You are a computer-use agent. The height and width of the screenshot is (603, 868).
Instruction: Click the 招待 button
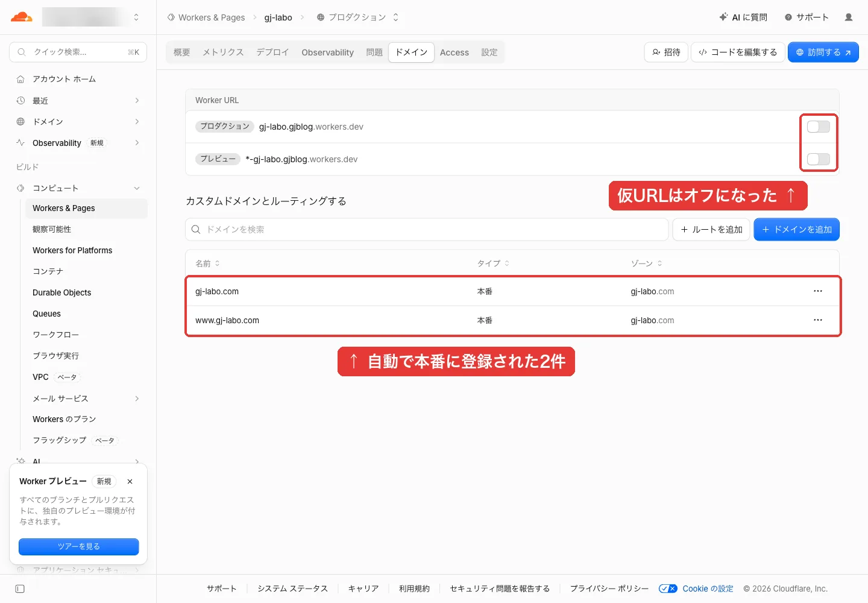coord(666,52)
